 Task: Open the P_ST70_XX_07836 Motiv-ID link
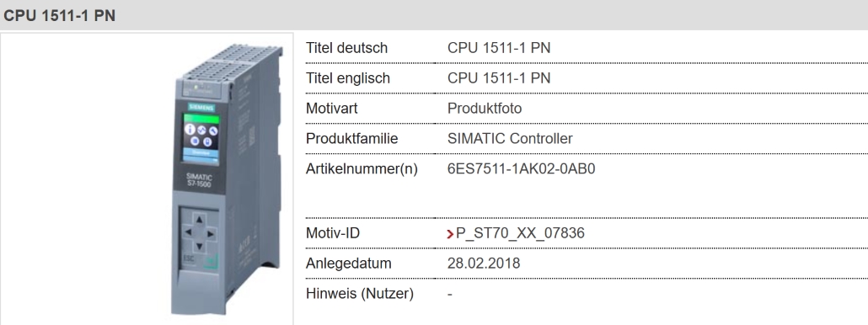pos(520,233)
